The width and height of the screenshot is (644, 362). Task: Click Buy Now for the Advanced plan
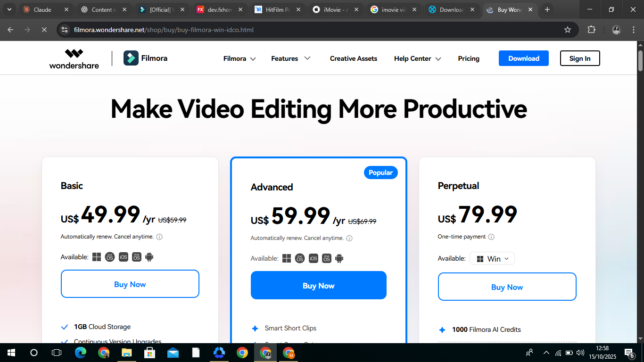(x=318, y=285)
